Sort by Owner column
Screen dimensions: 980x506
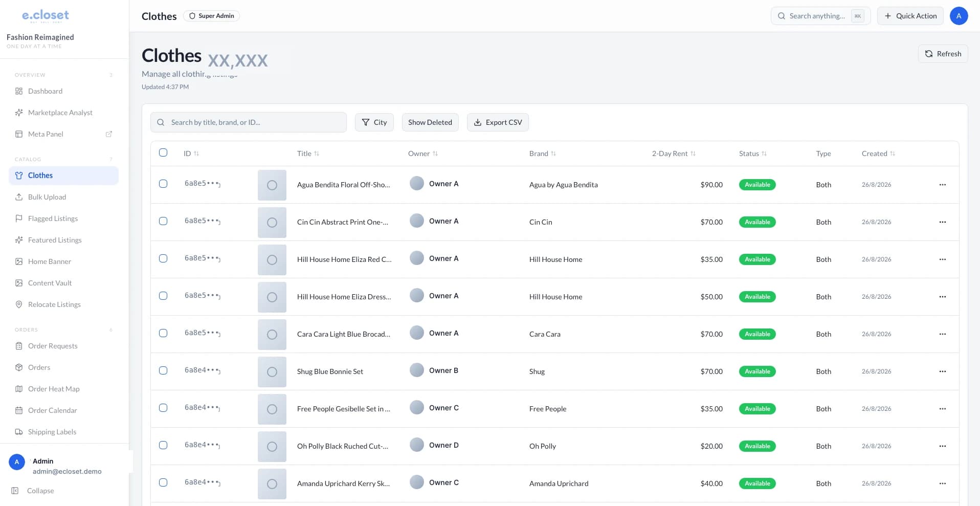[423, 153]
